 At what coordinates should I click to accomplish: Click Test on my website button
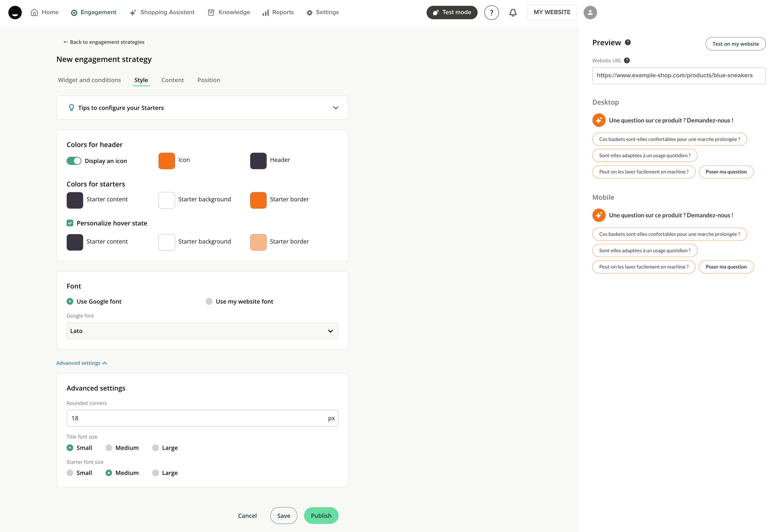coord(736,44)
